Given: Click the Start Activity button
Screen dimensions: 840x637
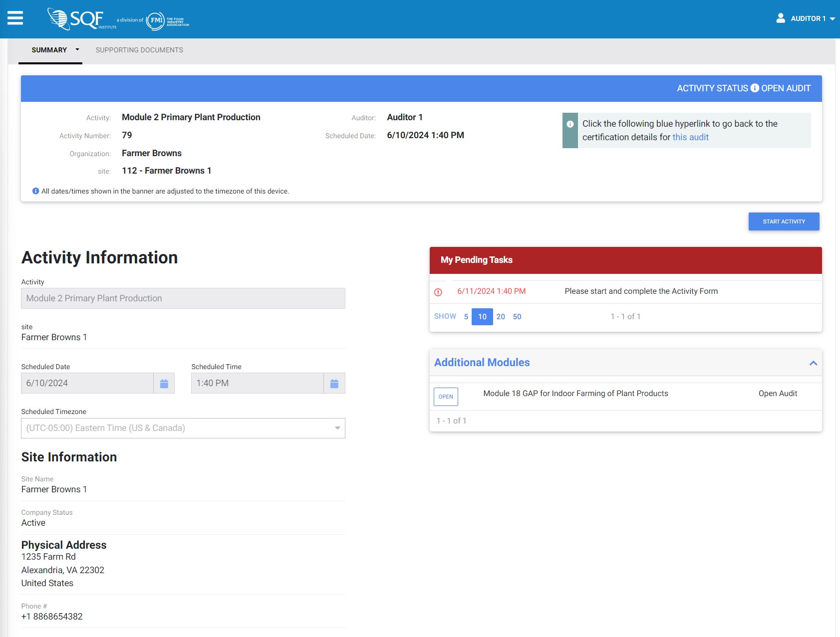Looking at the screenshot, I should pos(784,221).
